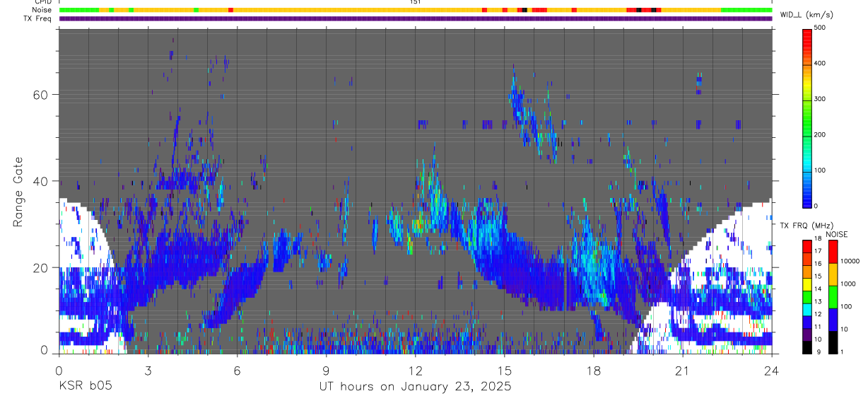Click the '300' tick on width colorbar
The image size is (868, 401).
pos(821,99)
